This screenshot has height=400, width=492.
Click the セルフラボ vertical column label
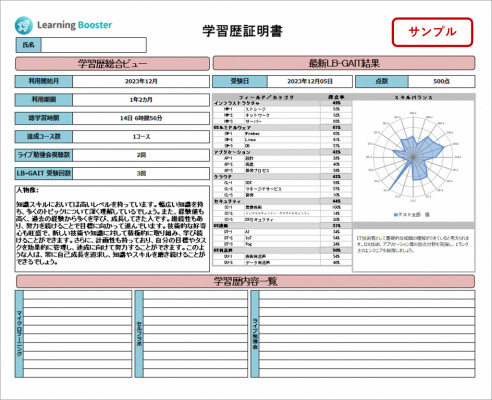click(x=139, y=334)
